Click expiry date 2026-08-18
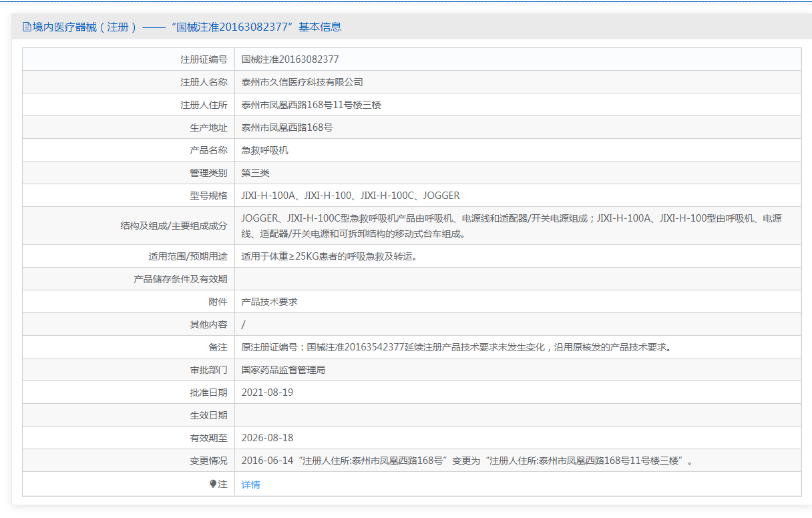 [267, 438]
